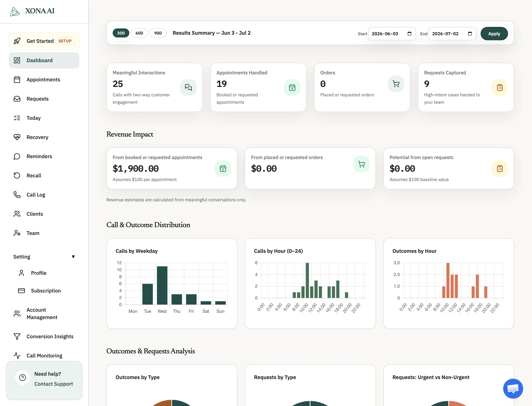Image resolution: width=532 pixels, height=406 pixels.
Task: Click the Appointments calendar icon in sidebar
Action: point(17,80)
